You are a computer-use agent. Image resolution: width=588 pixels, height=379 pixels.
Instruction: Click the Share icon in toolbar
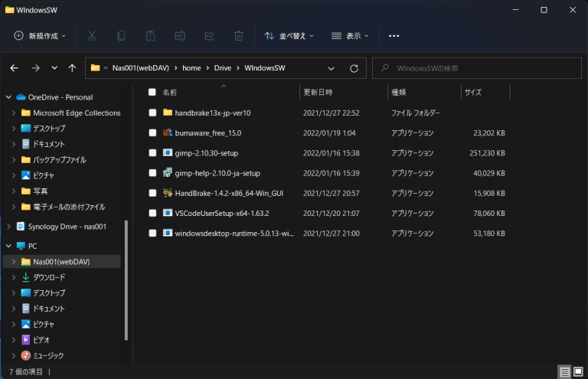tap(209, 36)
